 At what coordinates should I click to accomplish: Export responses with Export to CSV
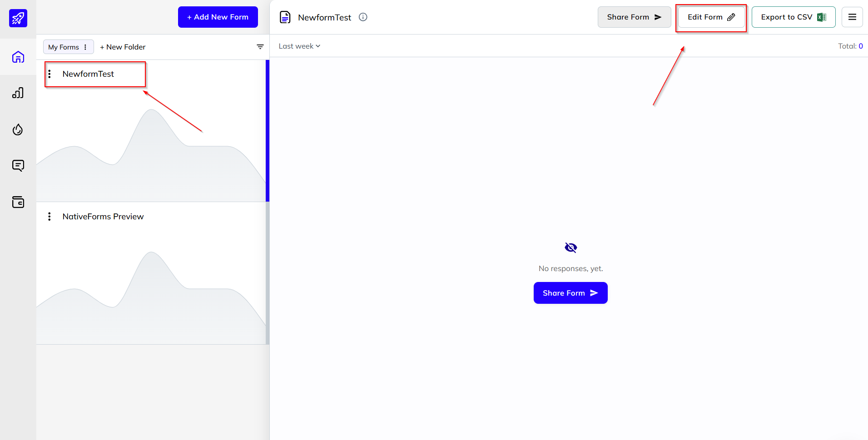794,17
